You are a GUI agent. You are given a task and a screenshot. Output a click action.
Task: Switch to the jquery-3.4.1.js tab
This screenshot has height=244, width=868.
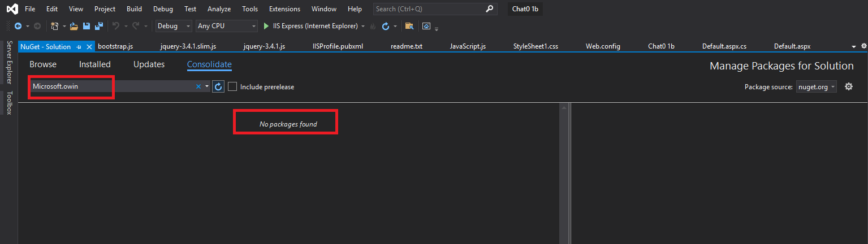(x=264, y=46)
